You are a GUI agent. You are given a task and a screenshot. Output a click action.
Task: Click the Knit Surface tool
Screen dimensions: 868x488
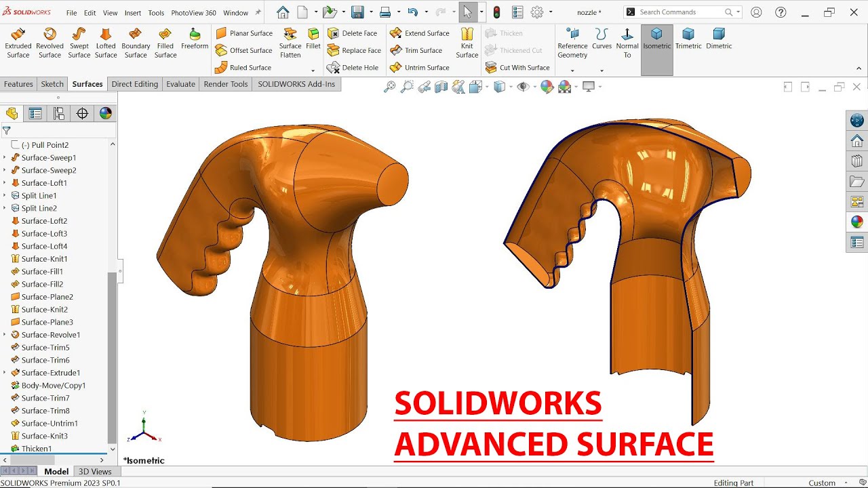coord(467,43)
